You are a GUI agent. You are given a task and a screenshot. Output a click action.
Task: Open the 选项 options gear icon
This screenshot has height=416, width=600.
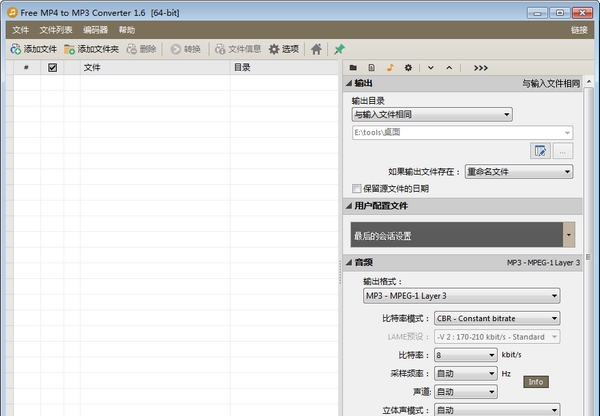(x=274, y=49)
